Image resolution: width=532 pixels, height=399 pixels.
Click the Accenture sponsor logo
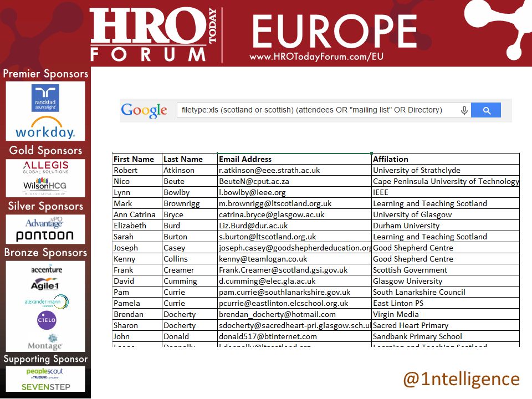(x=47, y=270)
